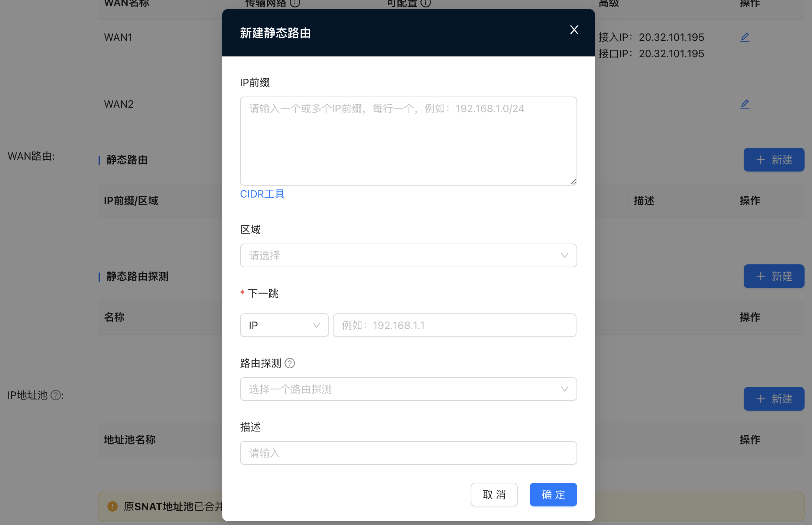Open the CIDR工具 link
812x525 pixels.
pos(262,194)
